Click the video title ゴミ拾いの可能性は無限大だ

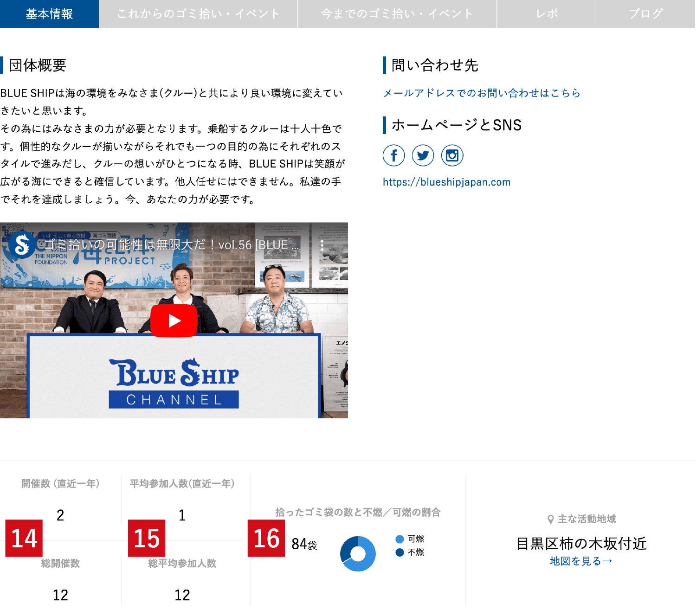(172, 245)
